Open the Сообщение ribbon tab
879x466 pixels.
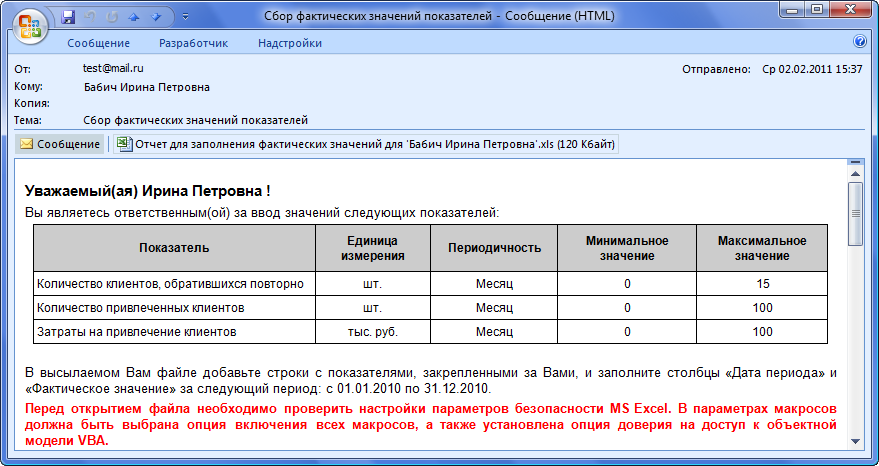point(99,43)
